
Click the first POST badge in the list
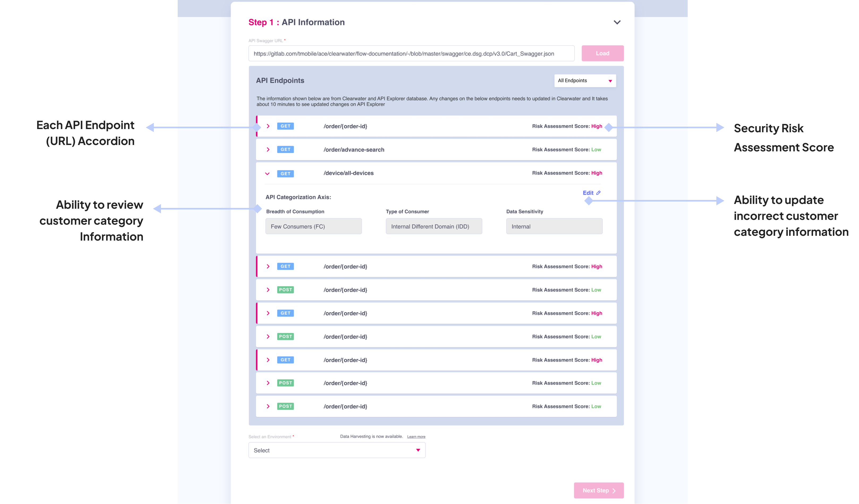pyautogui.click(x=285, y=290)
